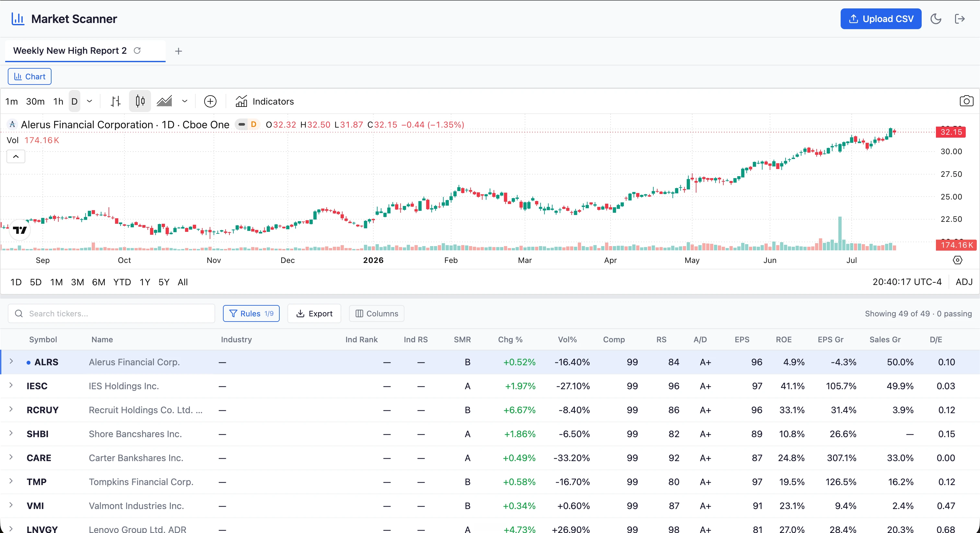Select the 1m chart interval
980x533 pixels.
point(11,101)
